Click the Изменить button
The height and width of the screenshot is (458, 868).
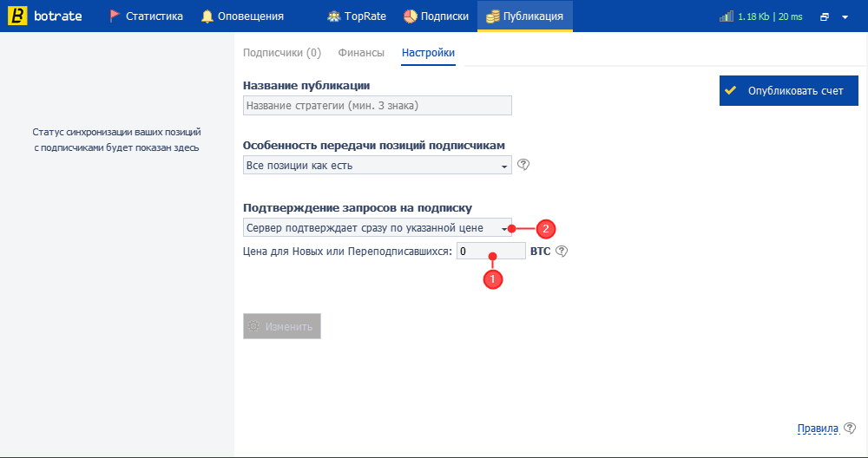pos(282,326)
